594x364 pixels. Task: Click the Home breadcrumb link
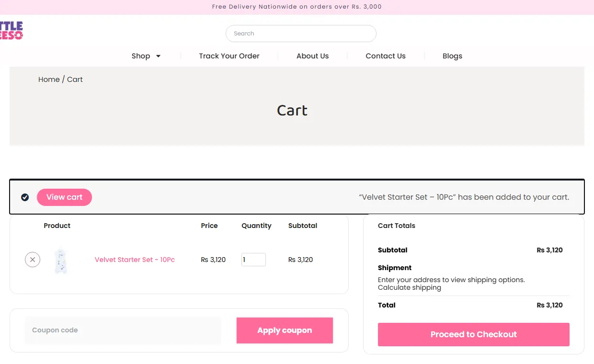click(49, 80)
